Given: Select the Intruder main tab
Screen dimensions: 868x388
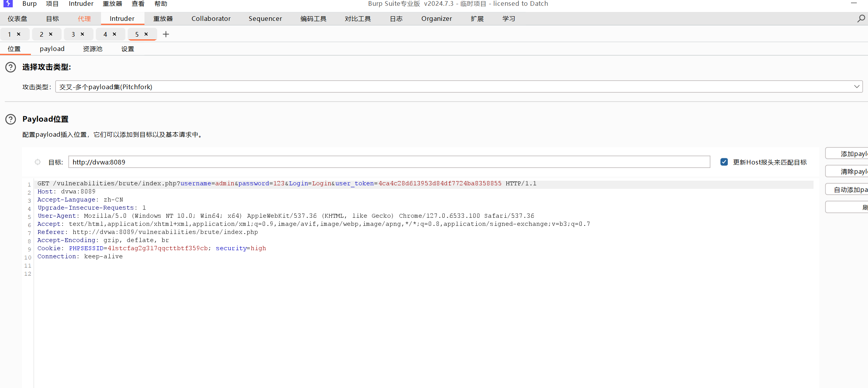Looking at the screenshot, I should 122,19.
